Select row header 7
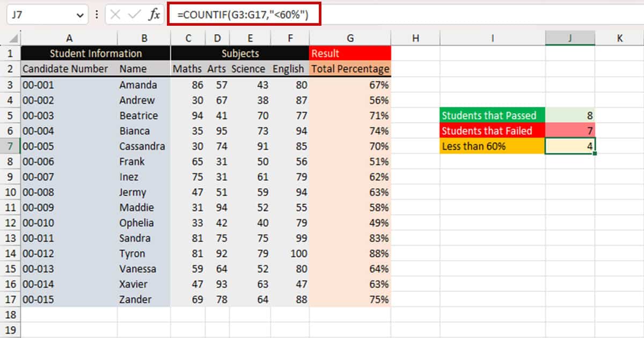Image resolution: width=644 pixels, height=338 pixels. (x=10, y=146)
